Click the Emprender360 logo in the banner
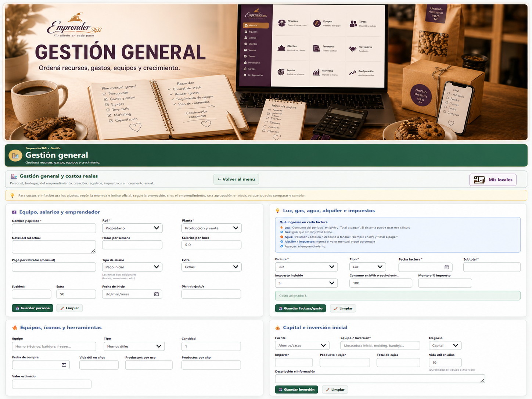 pos(75,25)
